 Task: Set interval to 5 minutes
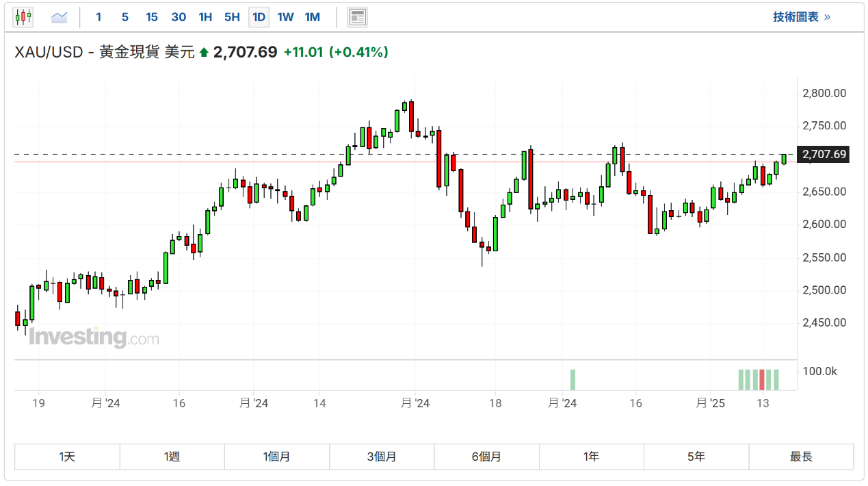[124, 17]
